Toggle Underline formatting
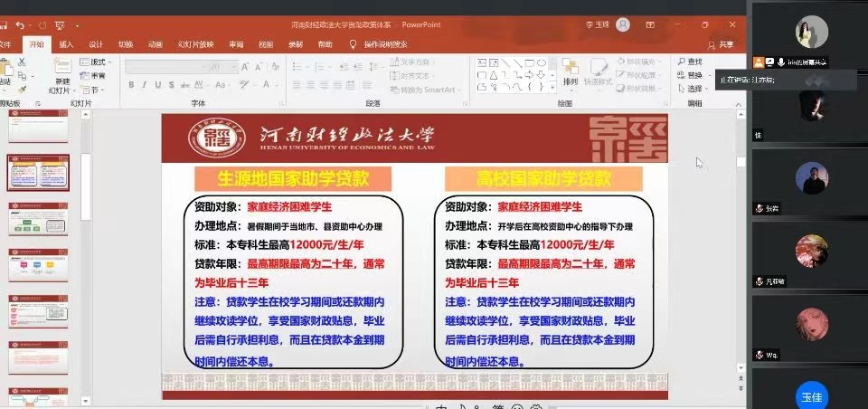 point(157,85)
